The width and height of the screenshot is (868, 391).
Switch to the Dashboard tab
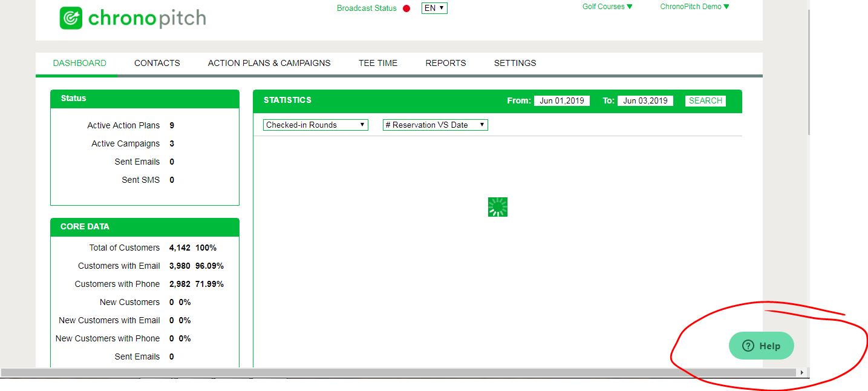point(79,63)
